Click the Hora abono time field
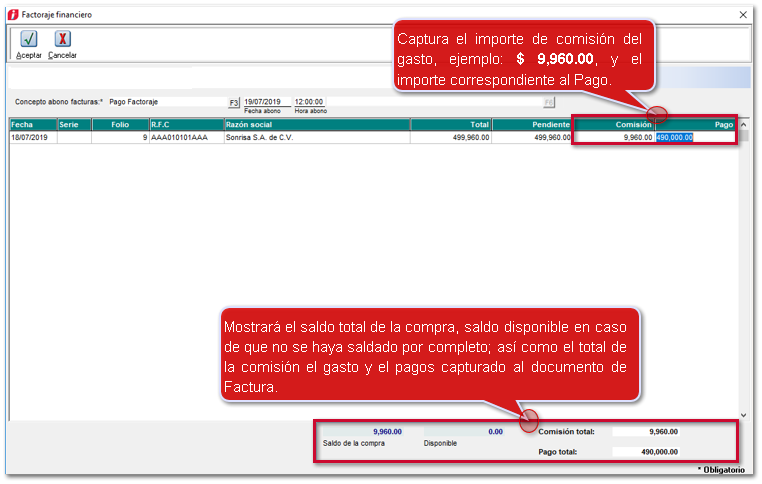 coord(310,102)
